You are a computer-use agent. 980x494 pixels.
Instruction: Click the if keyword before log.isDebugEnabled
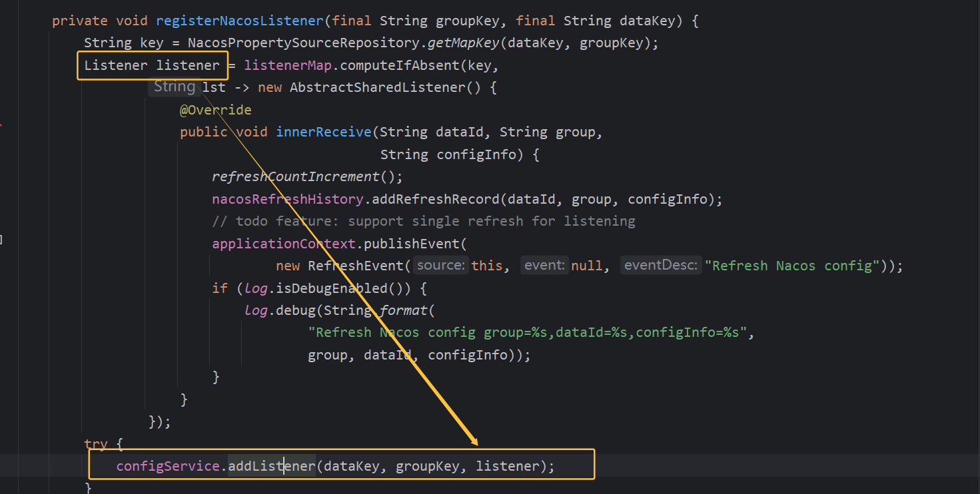click(220, 288)
